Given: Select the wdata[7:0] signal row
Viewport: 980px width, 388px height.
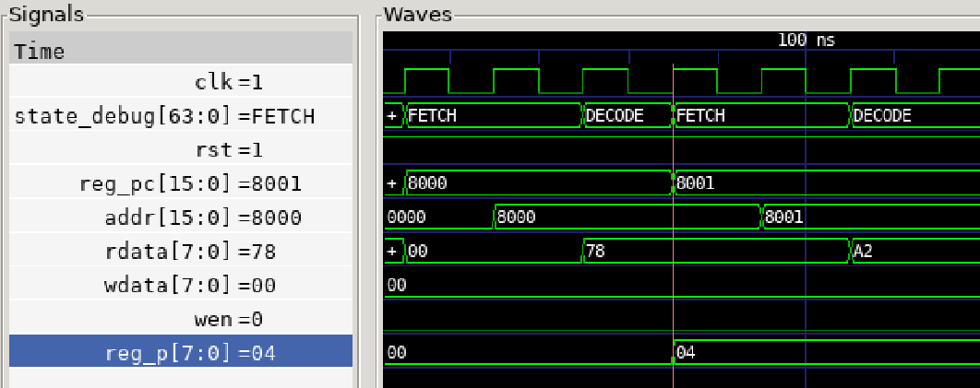Looking at the screenshot, I should (181, 285).
